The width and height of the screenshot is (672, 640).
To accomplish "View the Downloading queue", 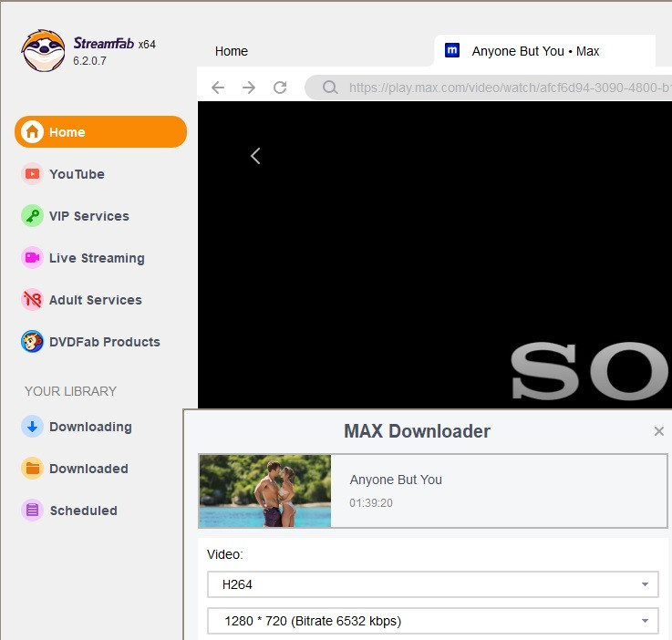I will (x=89, y=427).
